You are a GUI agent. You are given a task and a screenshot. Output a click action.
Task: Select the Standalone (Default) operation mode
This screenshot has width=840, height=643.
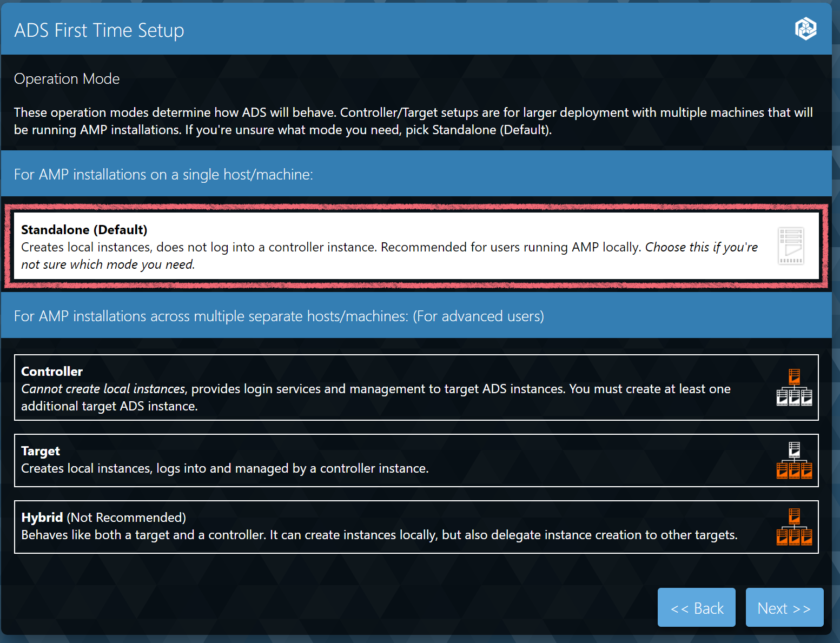(416, 246)
